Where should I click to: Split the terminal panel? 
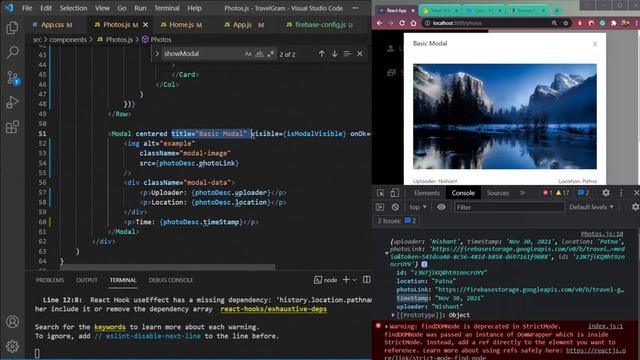[367, 280]
